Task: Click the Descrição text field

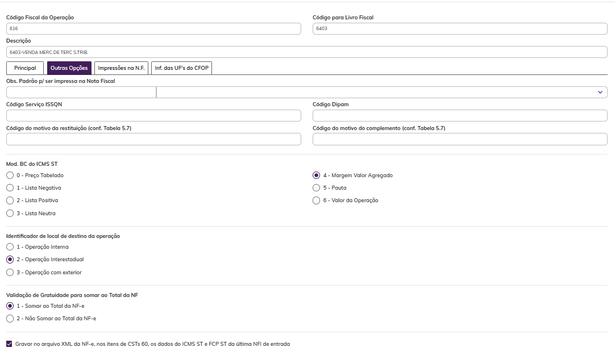Action: pyautogui.click(x=307, y=52)
